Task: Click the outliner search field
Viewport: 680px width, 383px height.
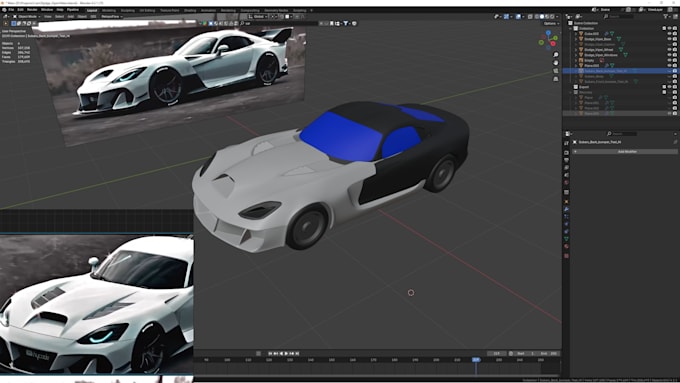Action: [619, 16]
